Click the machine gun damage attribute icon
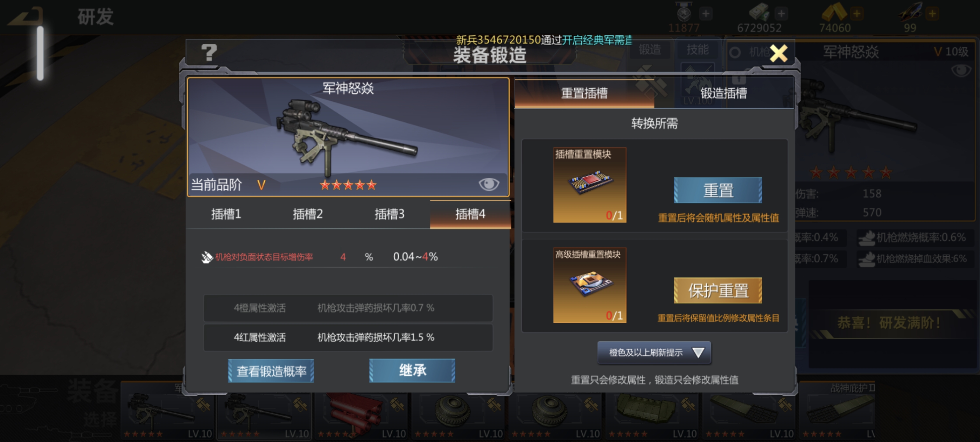 pos(206,257)
